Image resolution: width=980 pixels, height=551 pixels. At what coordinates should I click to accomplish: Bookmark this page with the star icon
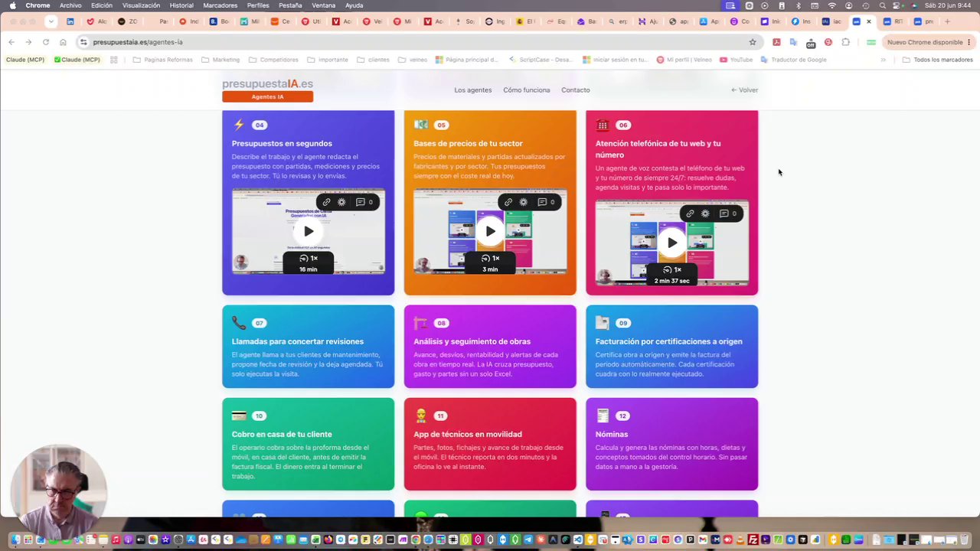(x=753, y=42)
